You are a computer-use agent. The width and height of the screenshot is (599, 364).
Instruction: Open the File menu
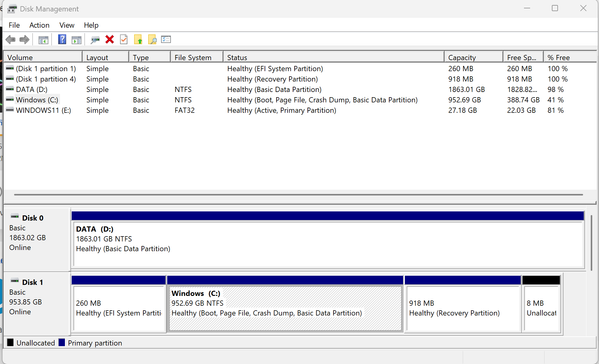click(14, 25)
